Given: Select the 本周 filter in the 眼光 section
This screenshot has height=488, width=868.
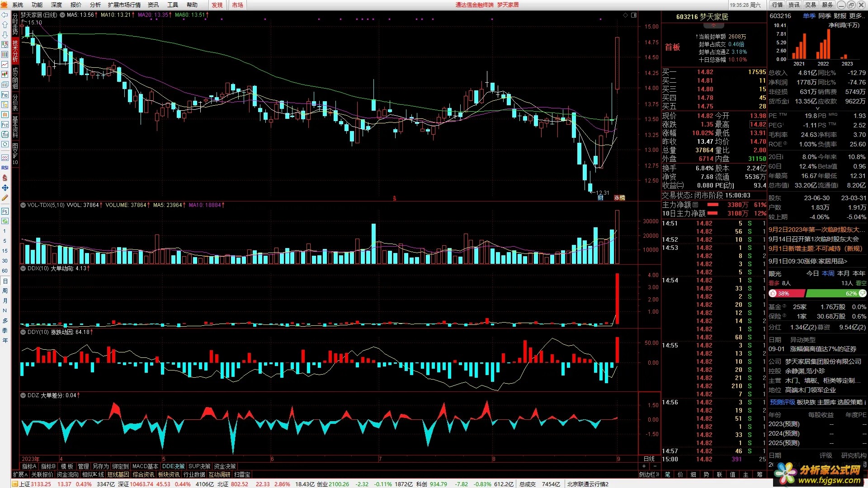Looking at the screenshot, I should point(828,273).
